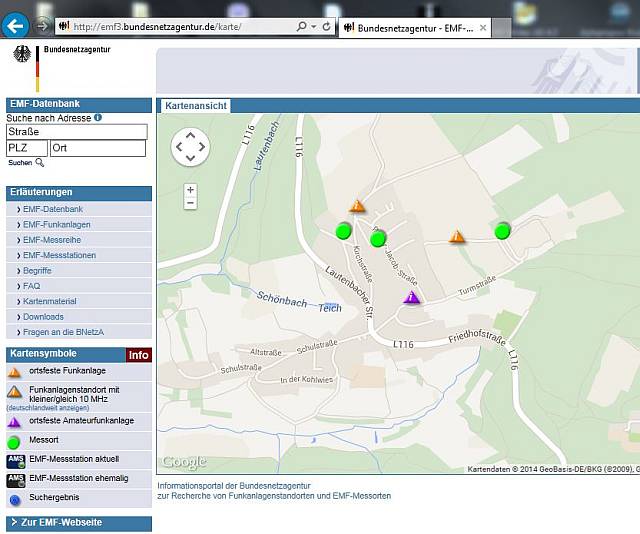Refresh the page using reload icon
The height and width of the screenshot is (534, 640).
click(327, 26)
